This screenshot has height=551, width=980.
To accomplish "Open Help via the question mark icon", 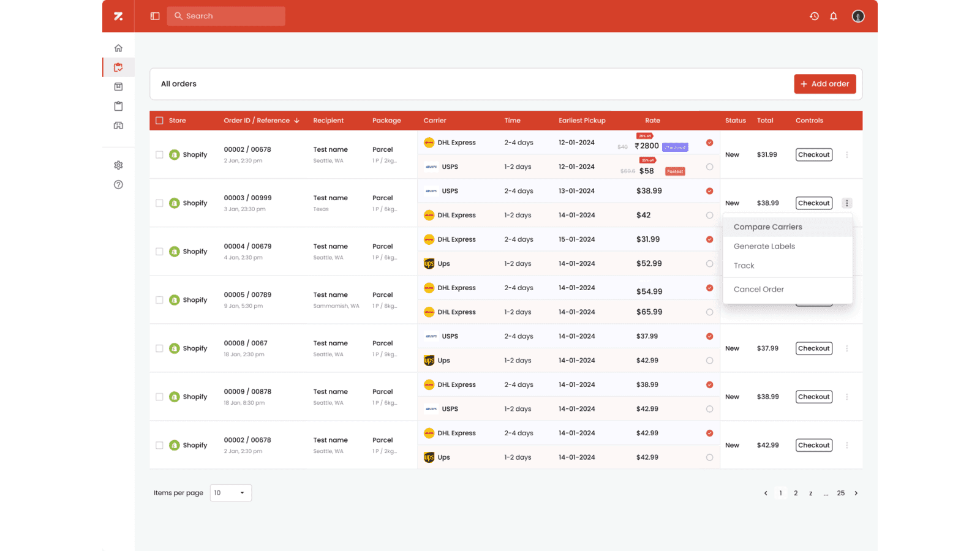I will pos(118,184).
